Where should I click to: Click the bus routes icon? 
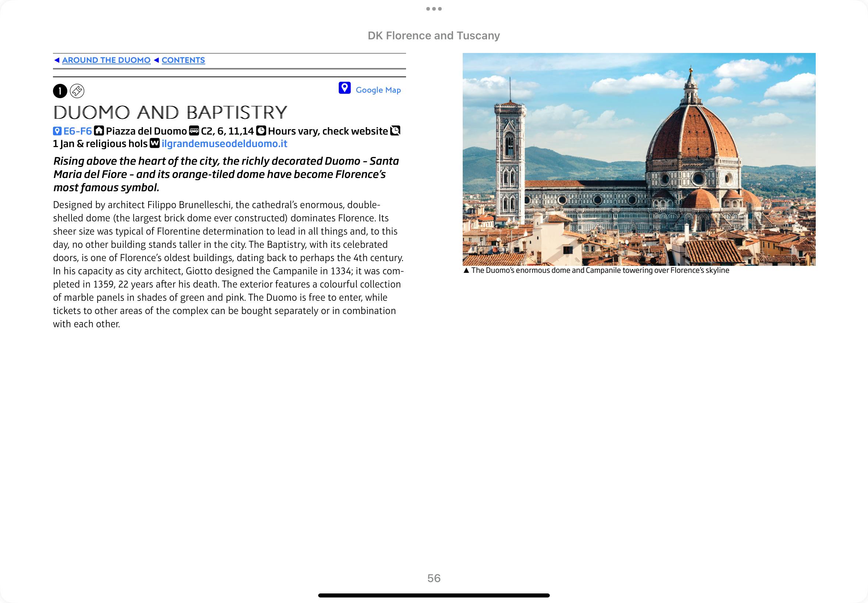click(194, 131)
